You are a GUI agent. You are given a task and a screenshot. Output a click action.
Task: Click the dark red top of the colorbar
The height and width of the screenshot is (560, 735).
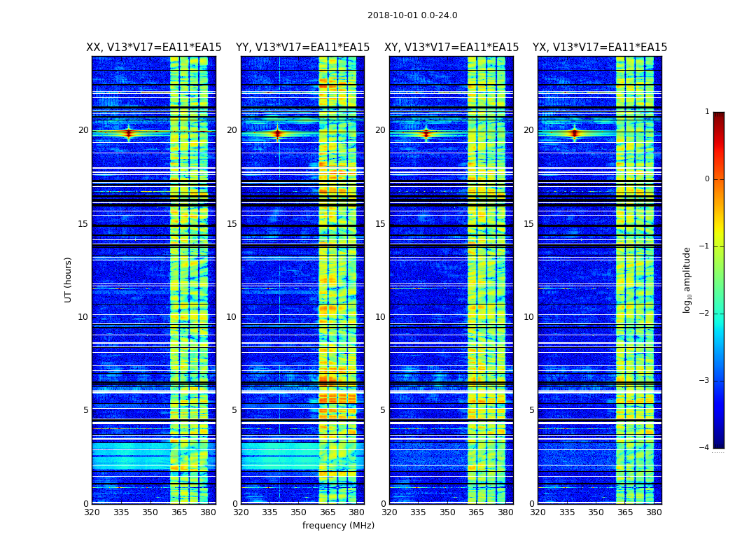click(719, 115)
